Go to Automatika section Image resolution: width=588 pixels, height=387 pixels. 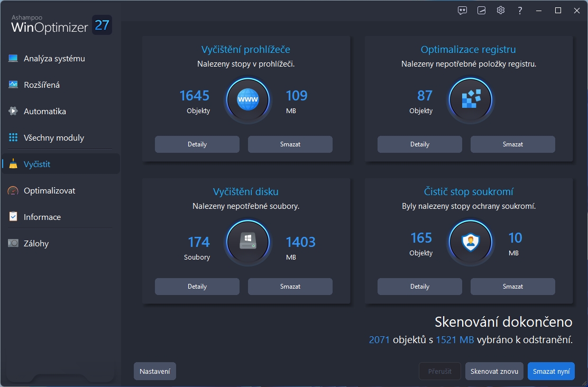[x=45, y=112]
